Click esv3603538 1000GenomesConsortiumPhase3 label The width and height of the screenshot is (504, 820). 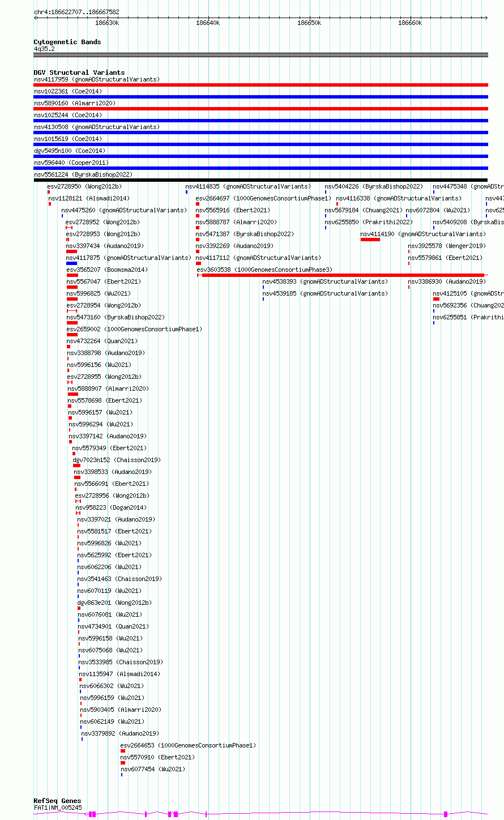[264, 270]
